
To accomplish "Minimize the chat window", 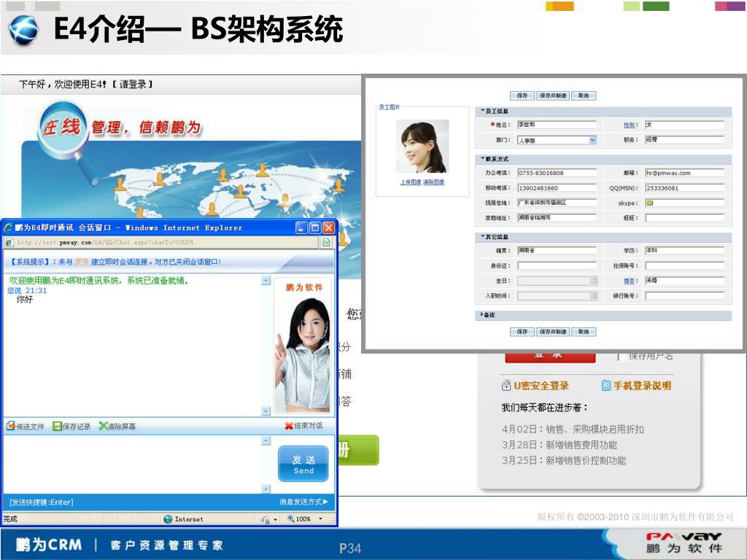I will [x=301, y=227].
